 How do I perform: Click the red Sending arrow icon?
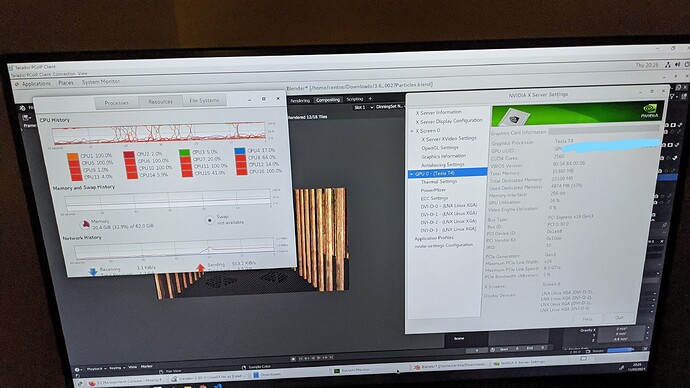[x=201, y=268]
